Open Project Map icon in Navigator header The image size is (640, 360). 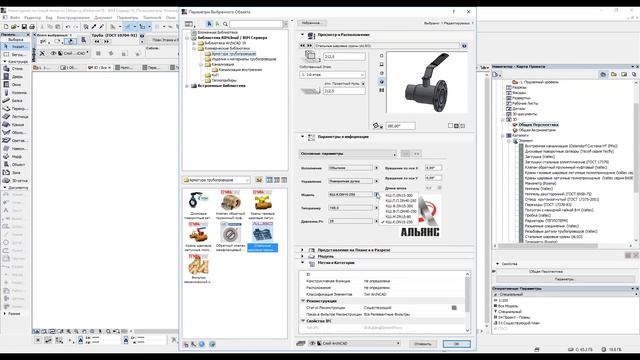603,74
